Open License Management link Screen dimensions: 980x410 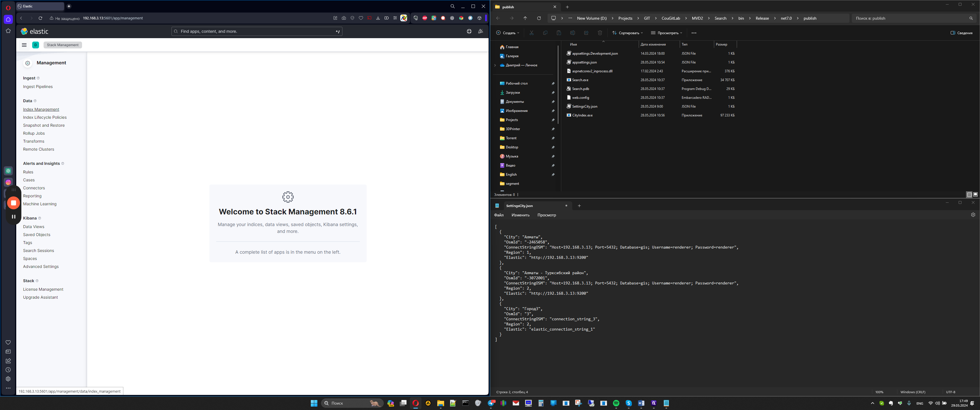point(43,290)
